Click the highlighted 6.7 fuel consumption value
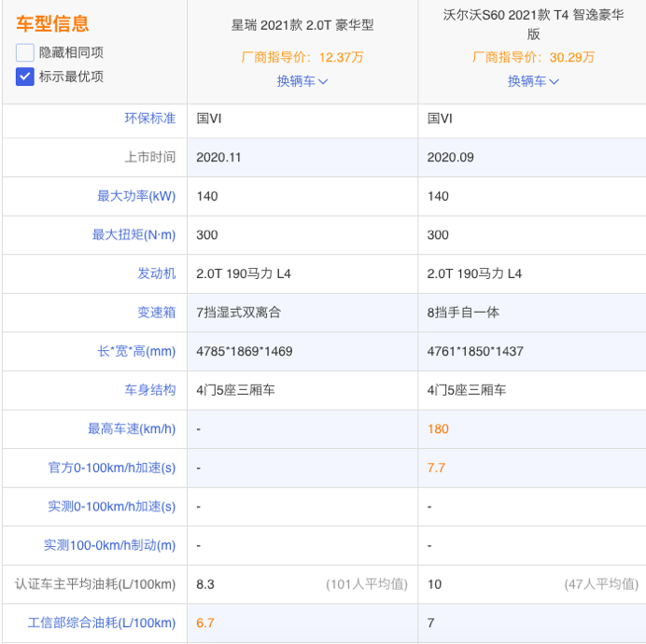646x644 pixels. (x=204, y=623)
